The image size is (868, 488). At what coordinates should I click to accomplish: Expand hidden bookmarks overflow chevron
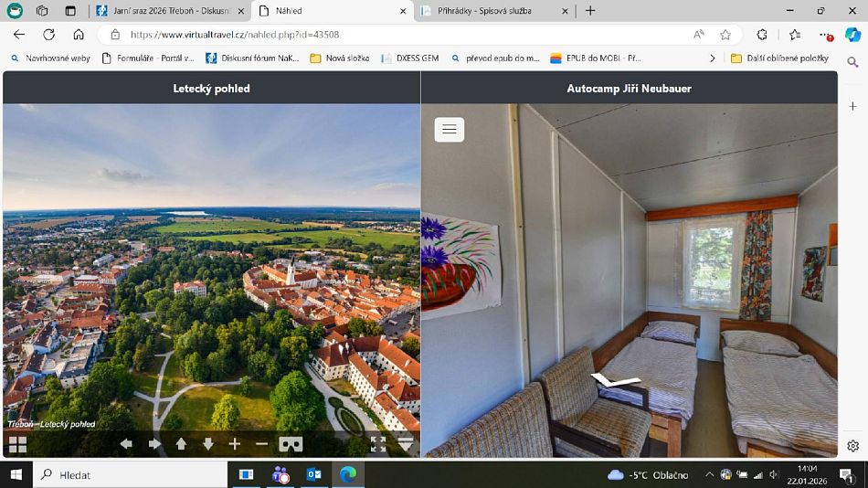[x=713, y=58]
